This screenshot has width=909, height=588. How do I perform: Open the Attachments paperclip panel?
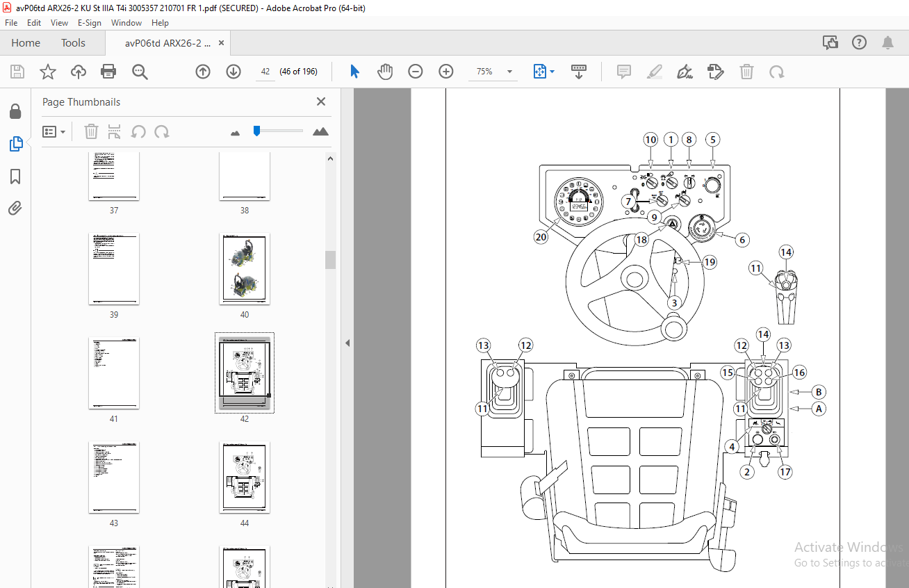click(15, 208)
